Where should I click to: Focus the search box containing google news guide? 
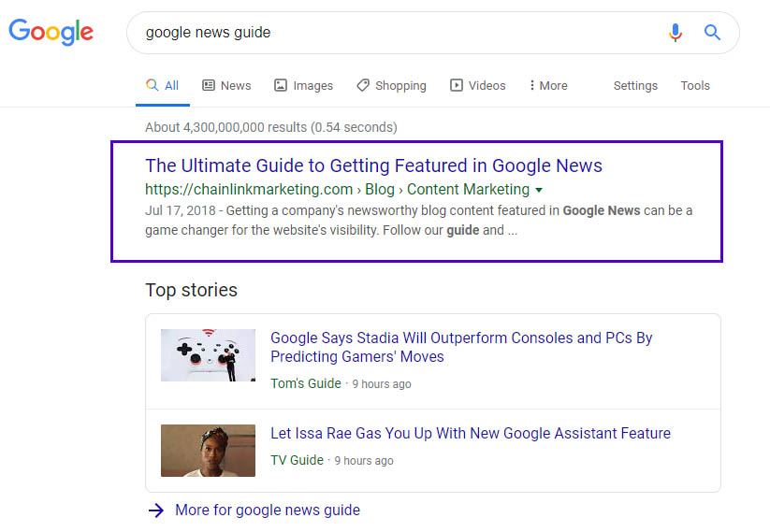coord(432,33)
